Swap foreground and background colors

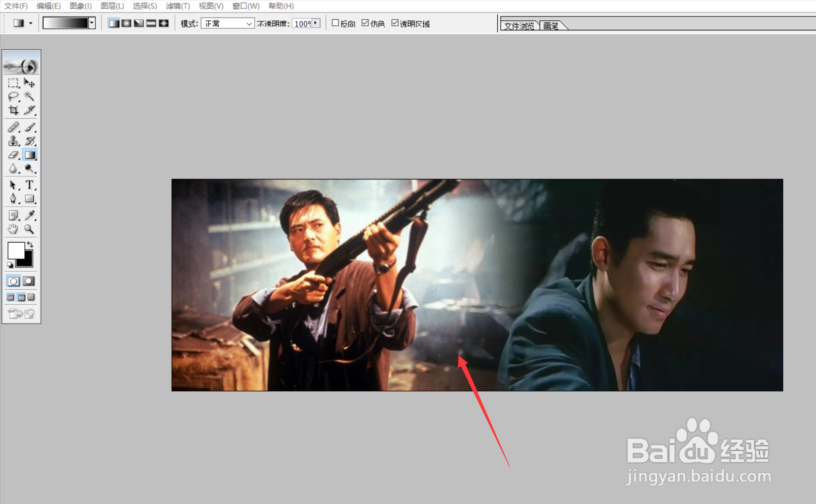pos(30,244)
